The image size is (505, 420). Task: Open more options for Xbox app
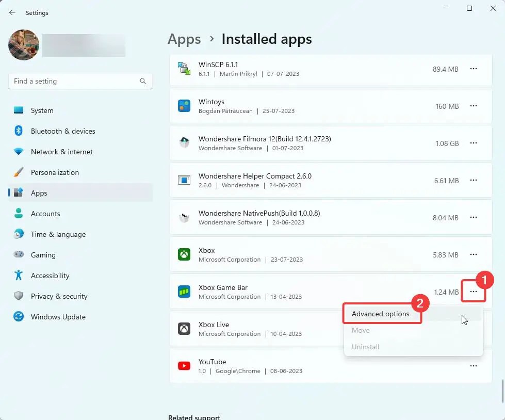[474, 254]
